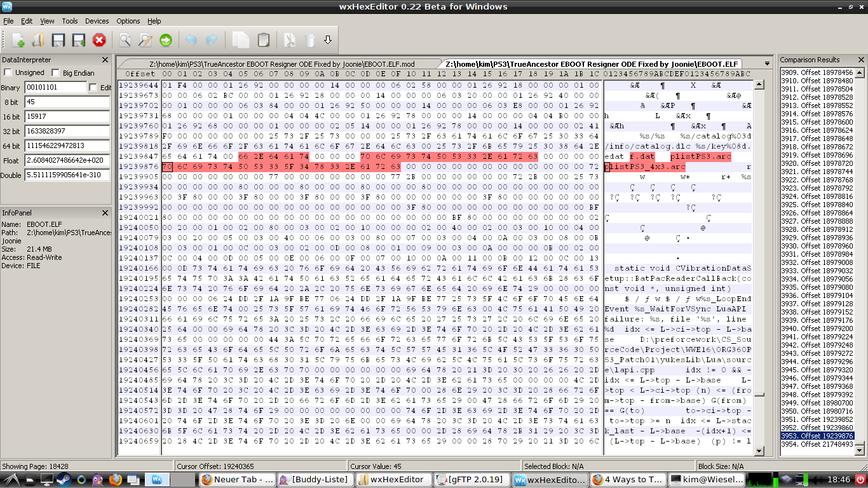
Task: Click the red Close File icon
Action: point(99,41)
